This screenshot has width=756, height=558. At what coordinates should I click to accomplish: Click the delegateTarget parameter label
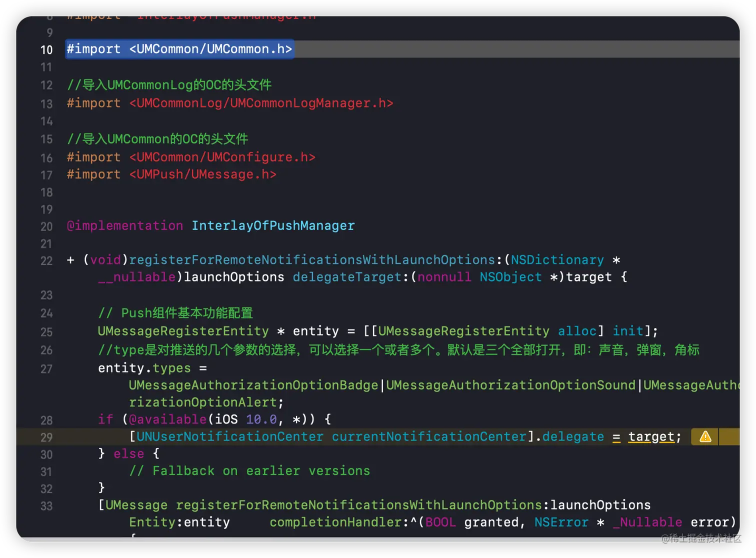pos(346,276)
